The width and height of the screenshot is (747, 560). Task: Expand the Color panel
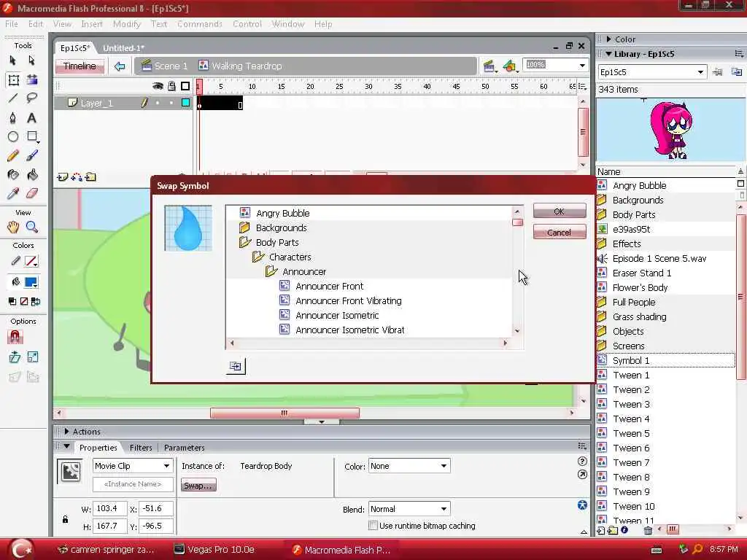click(x=608, y=39)
